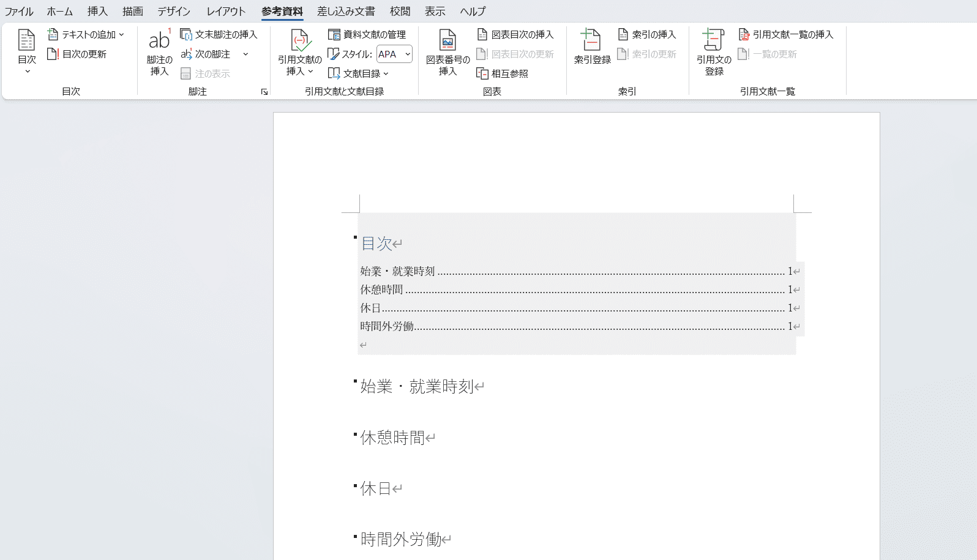The image size is (977, 560).
Task: Click 図表目次の挿入 button
Action: coord(515,35)
